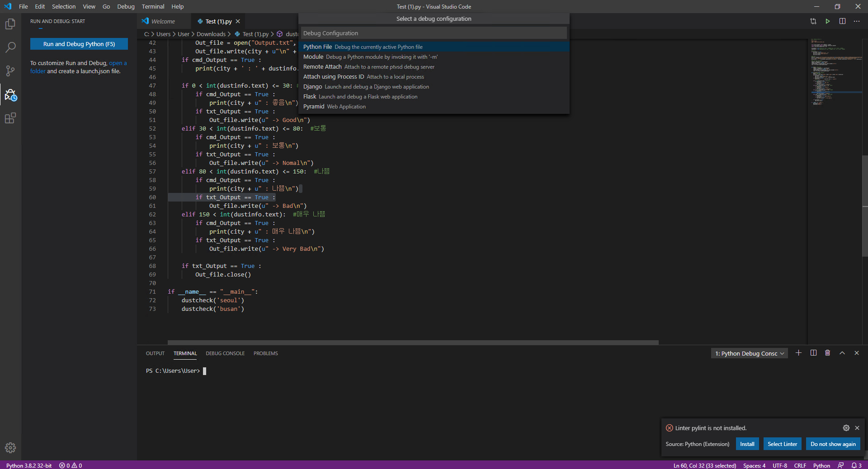Click UTF-8 encoding selector
The width and height of the screenshot is (868, 469).
click(x=780, y=465)
